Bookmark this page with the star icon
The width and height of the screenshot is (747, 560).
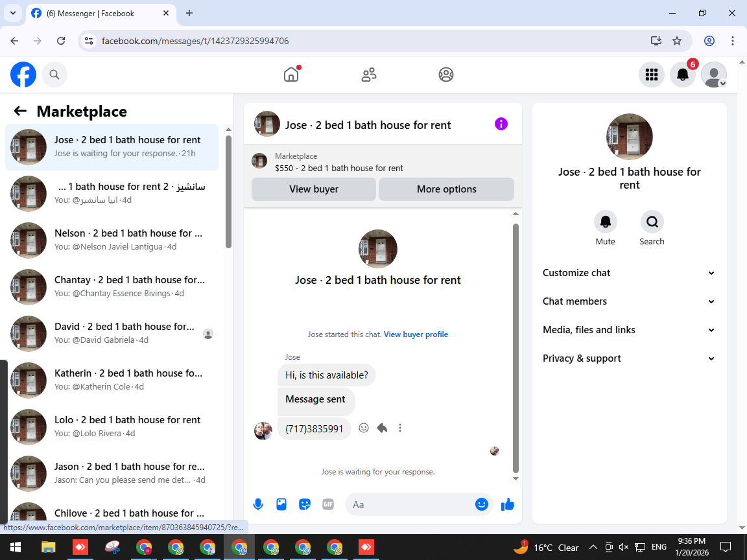click(677, 41)
